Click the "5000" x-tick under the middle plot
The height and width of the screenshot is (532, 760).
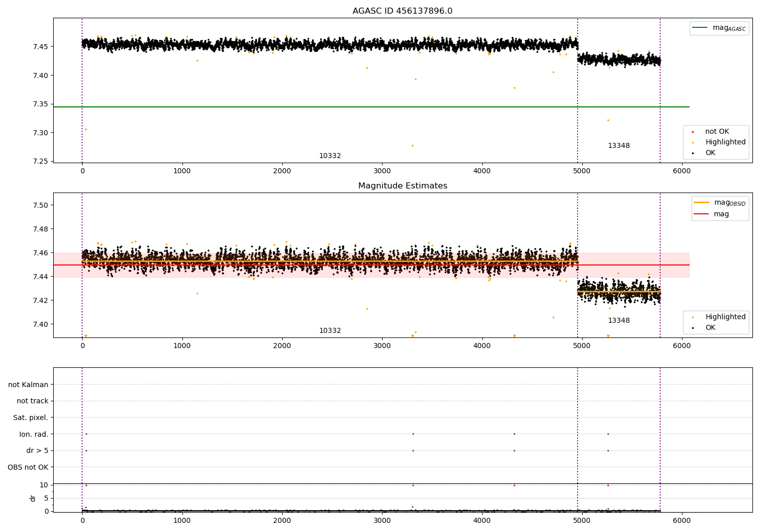tap(582, 346)
